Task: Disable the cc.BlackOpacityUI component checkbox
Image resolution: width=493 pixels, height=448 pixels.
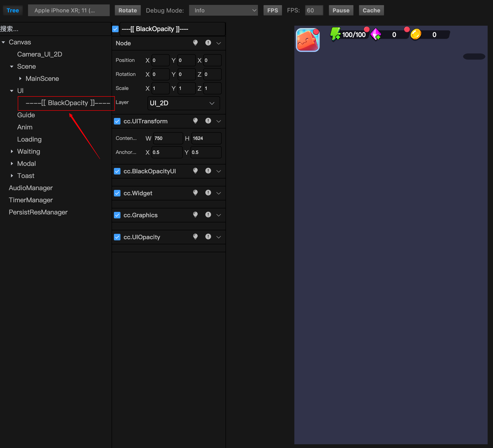Action: (117, 171)
